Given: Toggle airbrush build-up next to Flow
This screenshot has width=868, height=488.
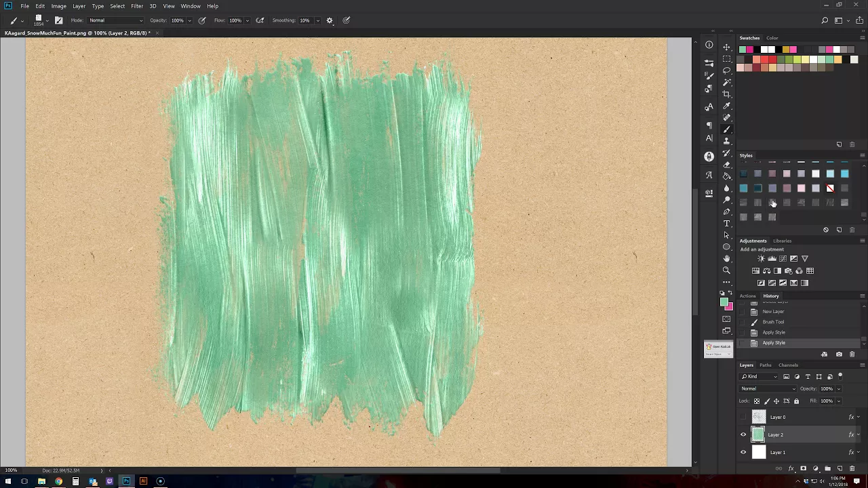Looking at the screenshot, I should click(260, 20).
